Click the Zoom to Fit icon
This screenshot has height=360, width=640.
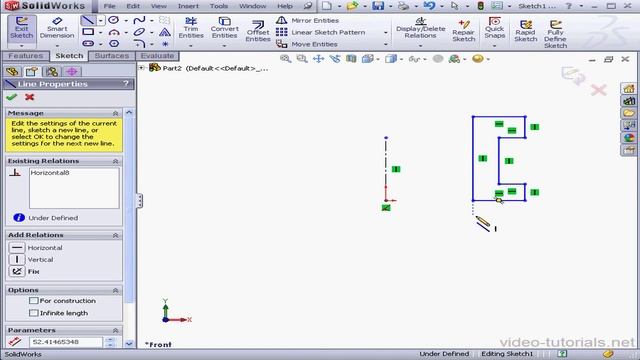tap(285, 59)
